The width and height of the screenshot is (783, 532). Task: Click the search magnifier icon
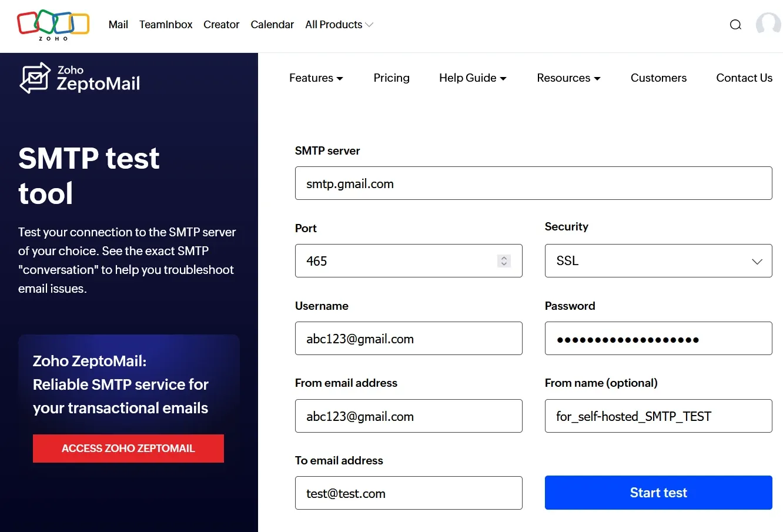[735, 25]
